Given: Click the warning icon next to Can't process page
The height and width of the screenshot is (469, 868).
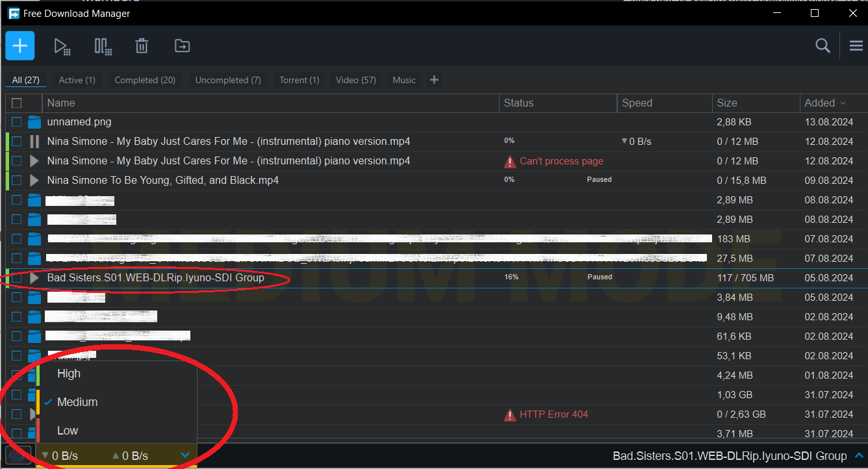Looking at the screenshot, I should click(x=510, y=161).
